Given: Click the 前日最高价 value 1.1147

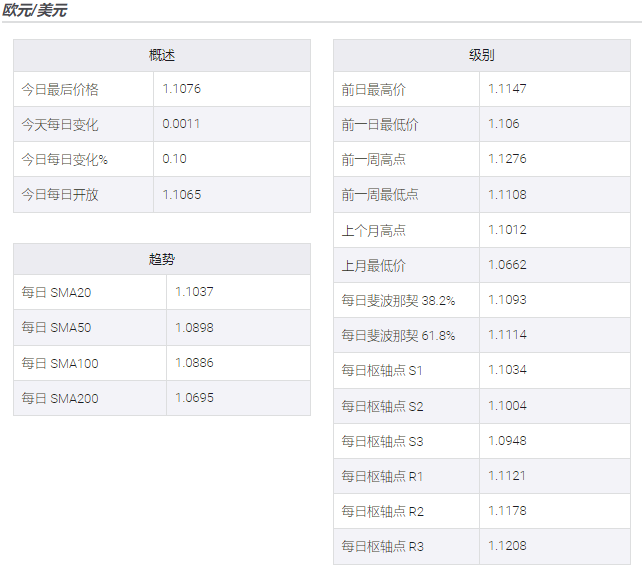Looking at the screenshot, I should pos(507,89).
